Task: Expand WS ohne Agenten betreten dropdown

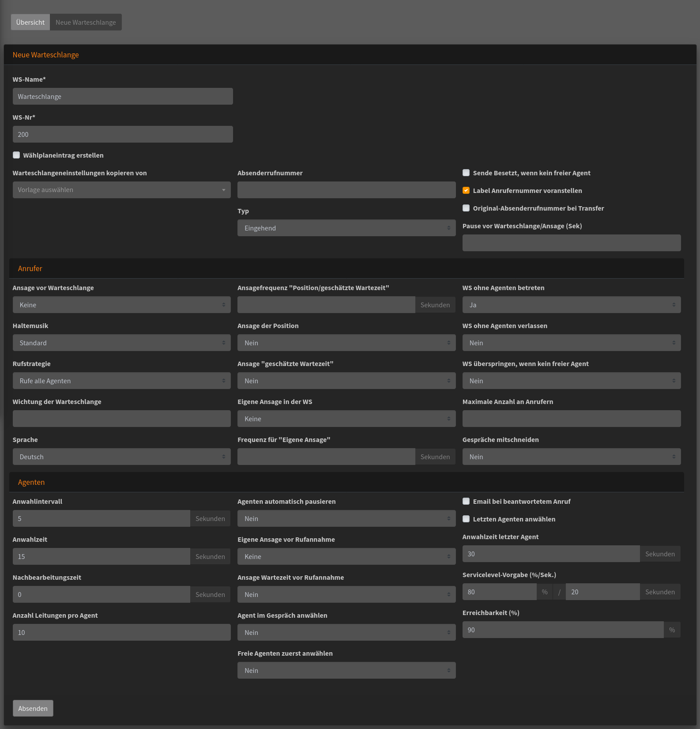Action: click(x=571, y=305)
